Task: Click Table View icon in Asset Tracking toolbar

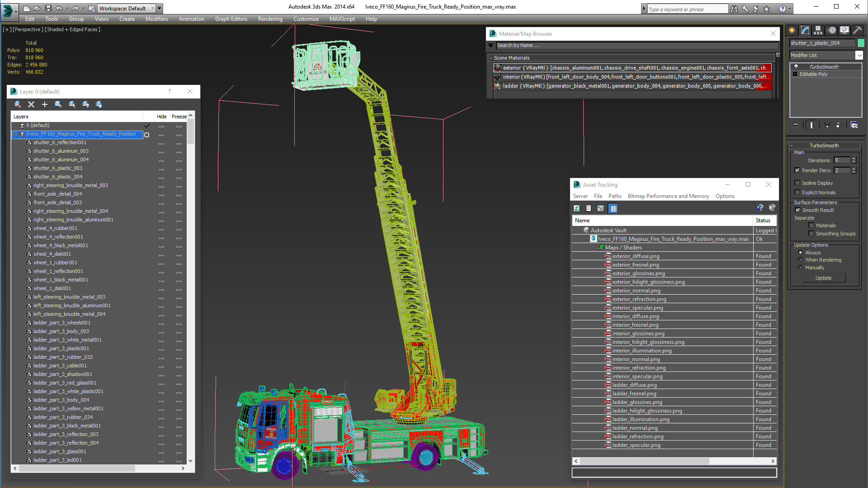Action: point(613,208)
